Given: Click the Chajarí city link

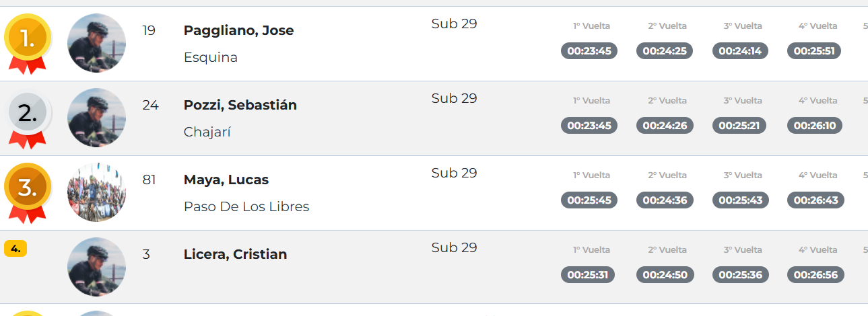Looking at the screenshot, I should pyautogui.click(x=207, y=132).
